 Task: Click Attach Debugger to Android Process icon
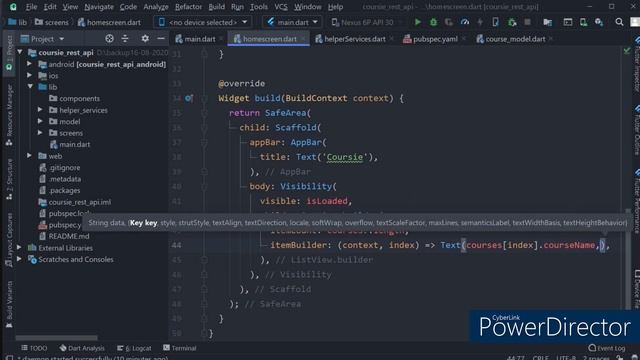(x=511, y=22)
